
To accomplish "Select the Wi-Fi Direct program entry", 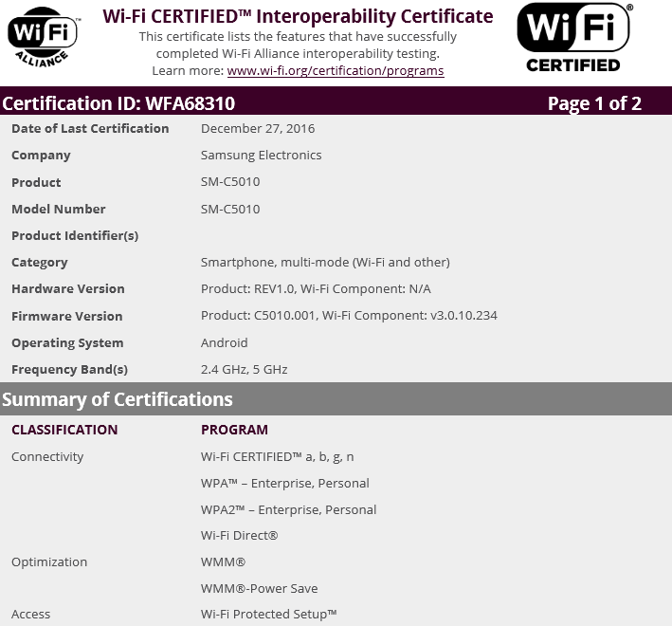I will [x=239, y=536].
